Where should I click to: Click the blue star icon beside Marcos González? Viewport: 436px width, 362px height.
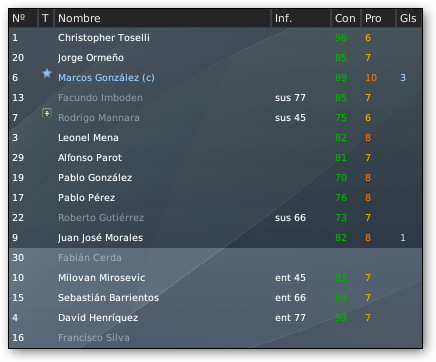coord(47,73)
